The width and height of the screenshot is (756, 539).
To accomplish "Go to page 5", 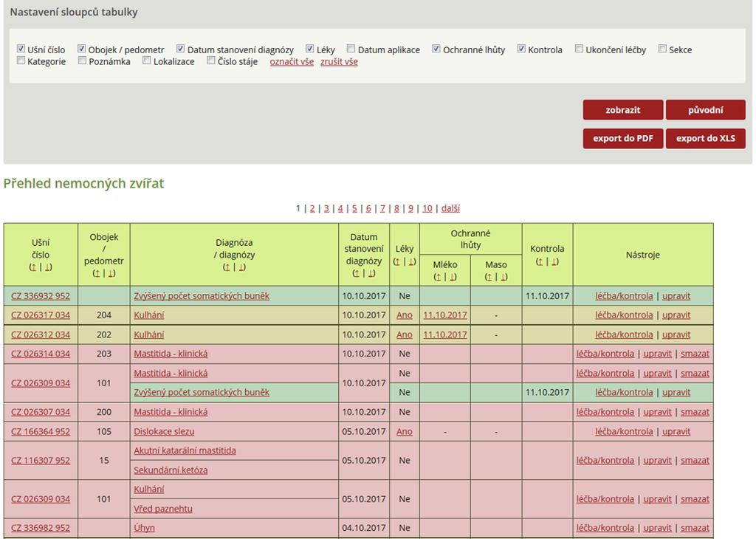I will 354,208.
